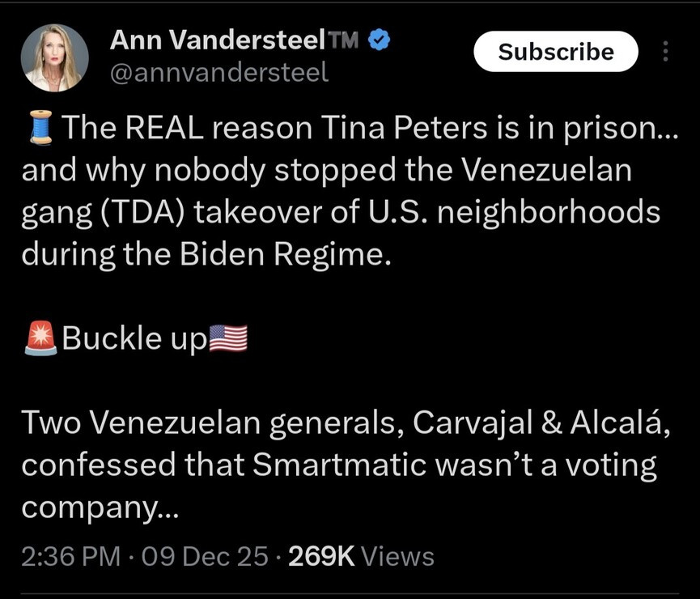Image resolution: width=700 pixels, height=599 pixels.
Task: Expand the truncated "company..." text
Action: pyautogui.click(x=94, y=508)
